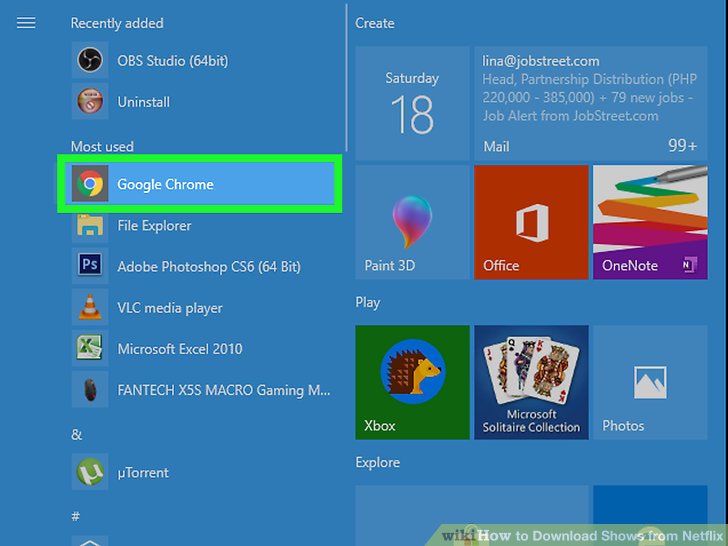The image size is (728, 546).
Task: Click the FANTECH mouse icon
Action: point(90,389)
